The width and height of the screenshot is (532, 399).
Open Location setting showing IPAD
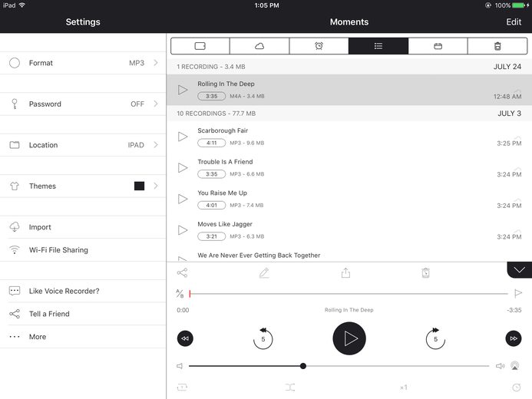(83, 145)
